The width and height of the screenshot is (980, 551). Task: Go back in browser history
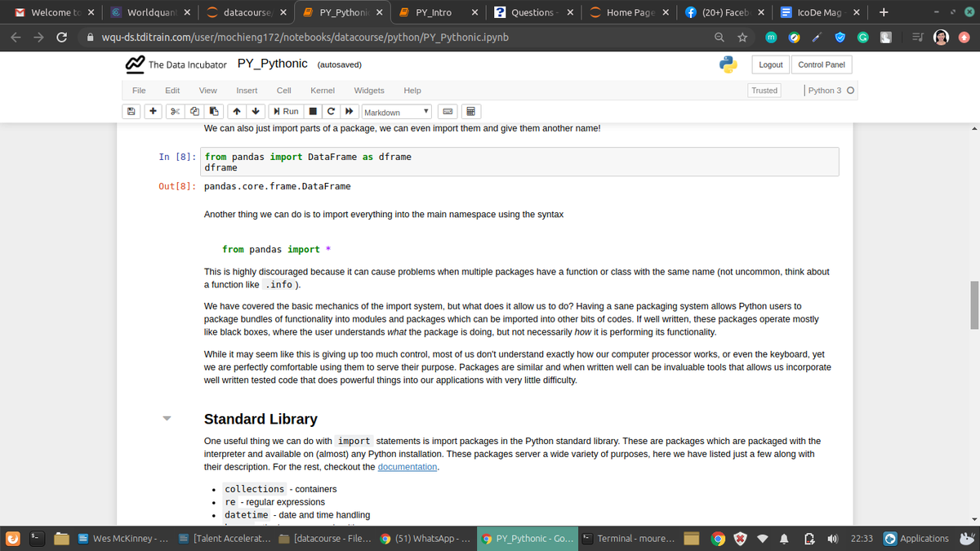(17, 37)
